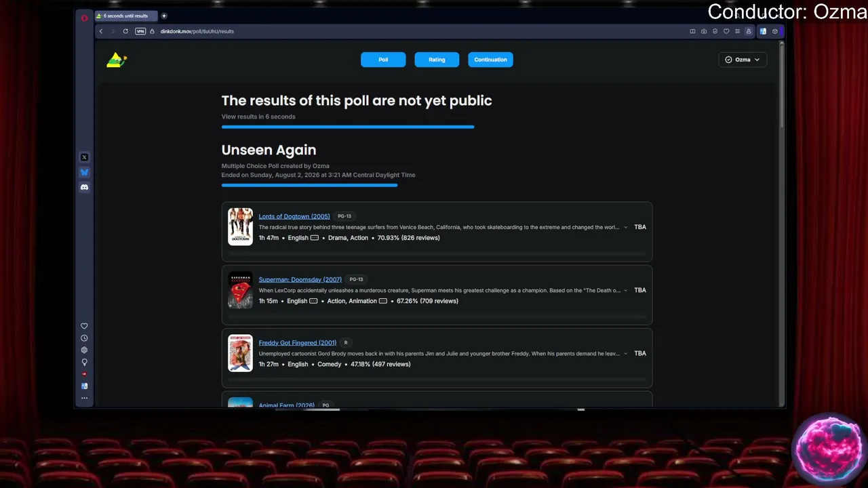Take a snapshot with the camera icon

tap(704, 31)
